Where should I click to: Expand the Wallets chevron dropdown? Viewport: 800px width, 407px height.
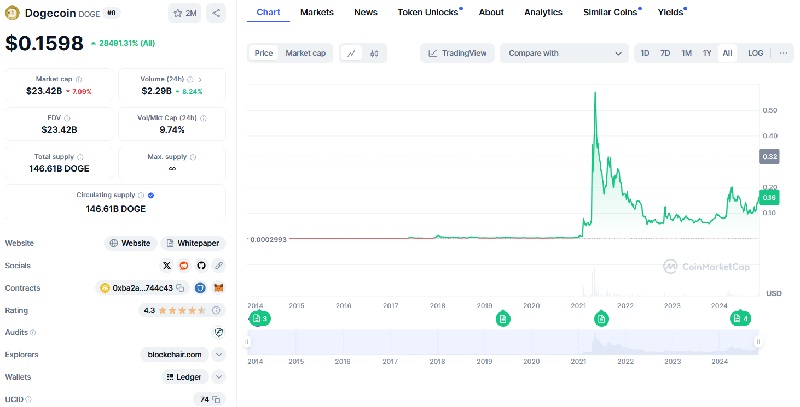pyautogui.click(x=219, y=377)
